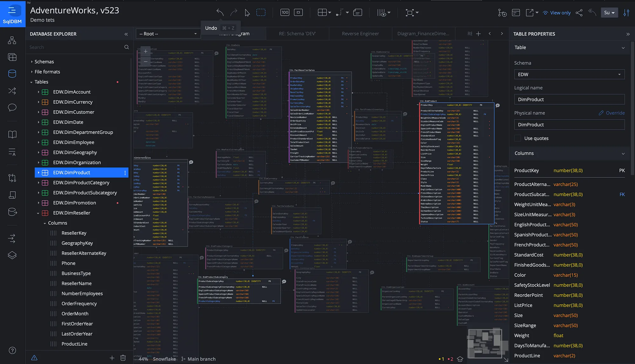635x364 pixels.
Task: Click the View only mode toggle
Action: [557, 13]
